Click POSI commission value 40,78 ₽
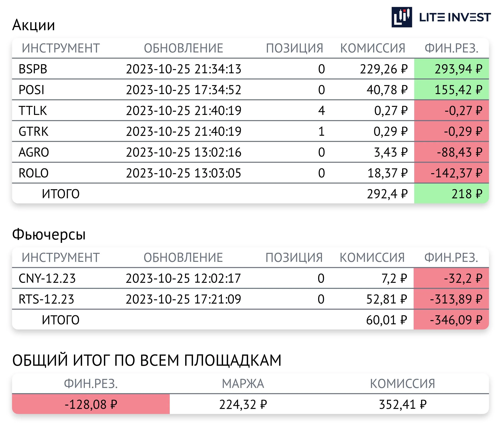The width and height of the screenshot is (501, 448). click(x=387, y=90)
